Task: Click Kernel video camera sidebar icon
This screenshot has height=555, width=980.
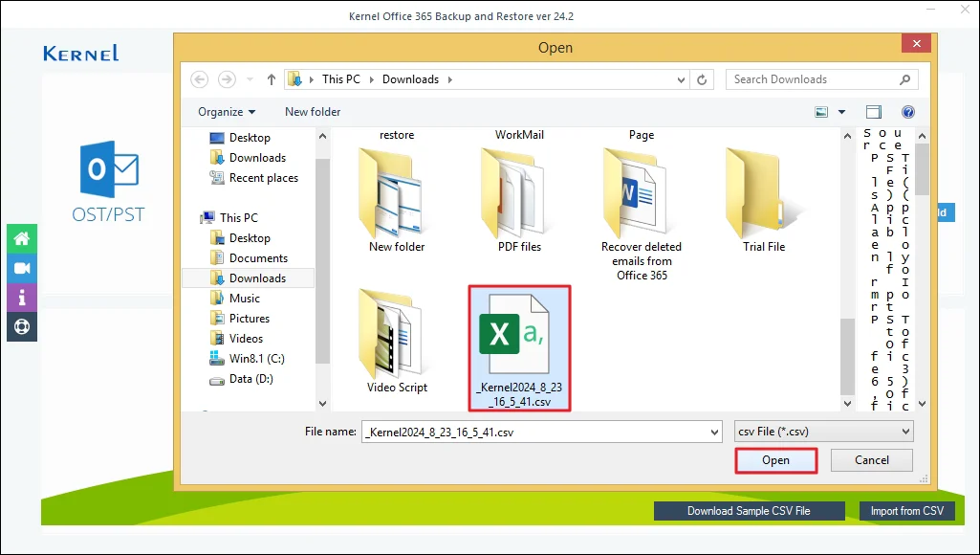Action: (22, 268)
